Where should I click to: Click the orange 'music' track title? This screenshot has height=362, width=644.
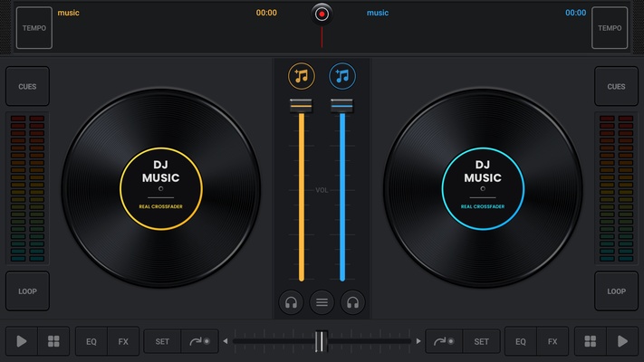tap(68, 13)
